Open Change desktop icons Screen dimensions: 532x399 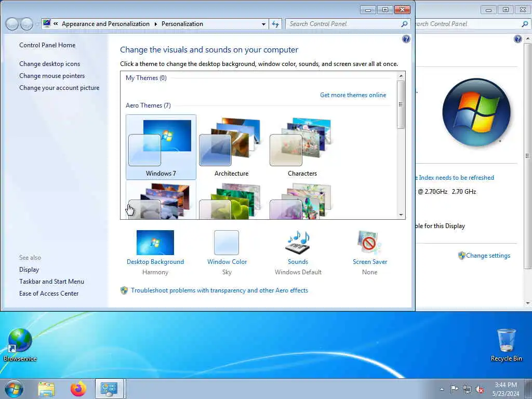49,64
